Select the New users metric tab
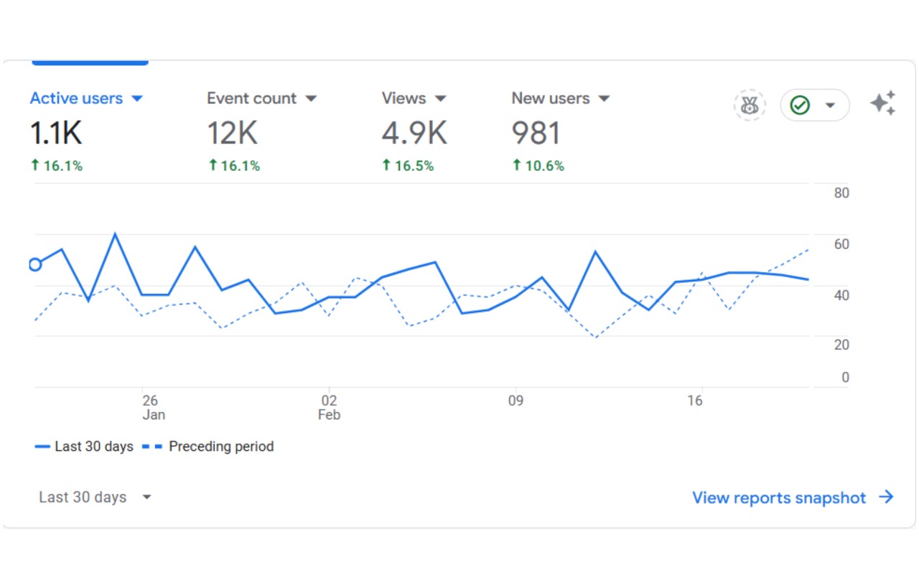The width and height of the screenshot is (919, 588). [550, 99]
